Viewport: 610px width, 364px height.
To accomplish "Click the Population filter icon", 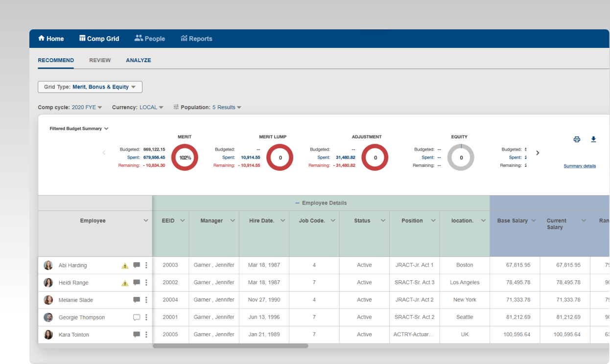I will coord(176,107).
